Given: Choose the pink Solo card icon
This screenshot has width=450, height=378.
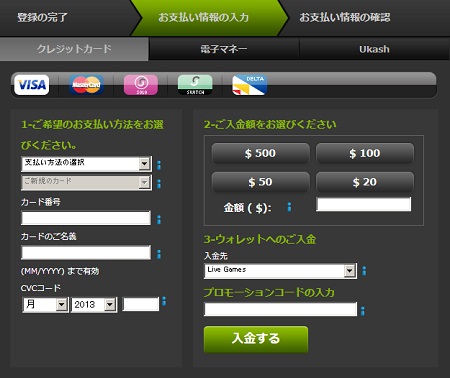Looking at the screenshot, I should pyautogui.click(x=141, y=85).
